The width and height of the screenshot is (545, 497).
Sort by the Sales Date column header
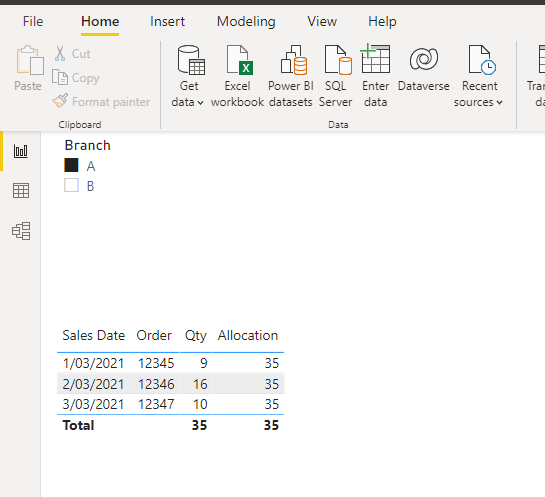point(93,335)
